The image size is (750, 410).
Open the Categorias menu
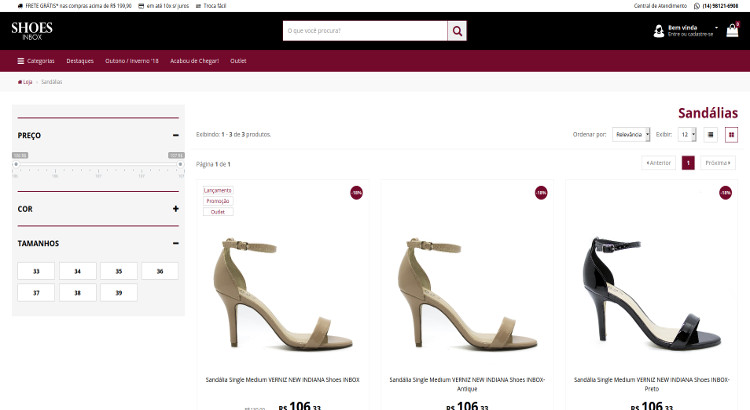tap(36, 61)
